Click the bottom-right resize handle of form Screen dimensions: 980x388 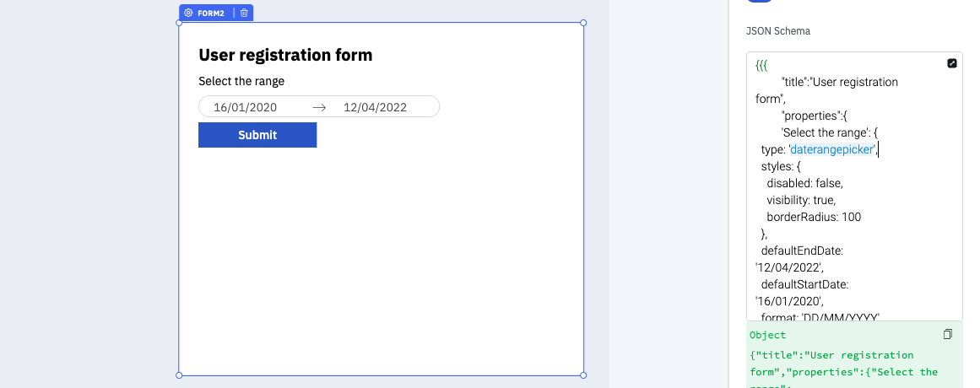[583, 375]
